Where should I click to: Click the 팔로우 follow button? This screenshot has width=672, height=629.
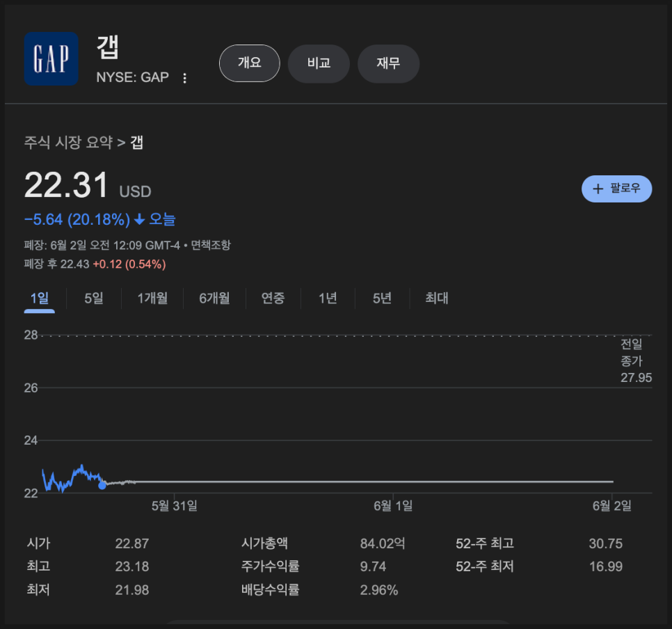617,189
